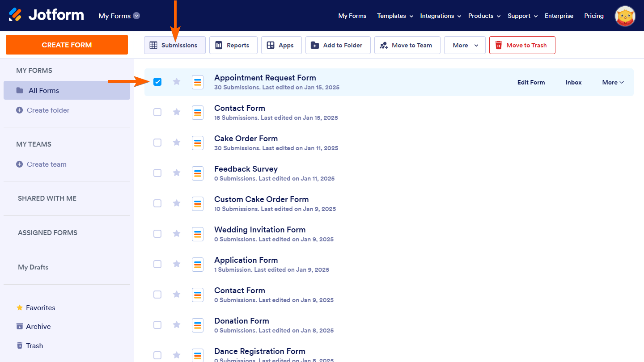Click the Appointment Request Form icon
Viewport: 644px width, 362px height.
198,82
